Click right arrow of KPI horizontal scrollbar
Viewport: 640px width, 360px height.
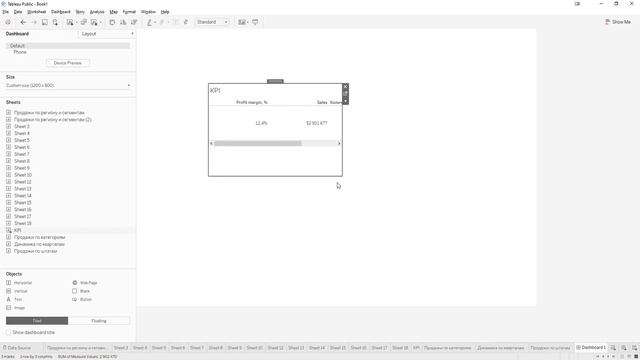tap(339, 143)
